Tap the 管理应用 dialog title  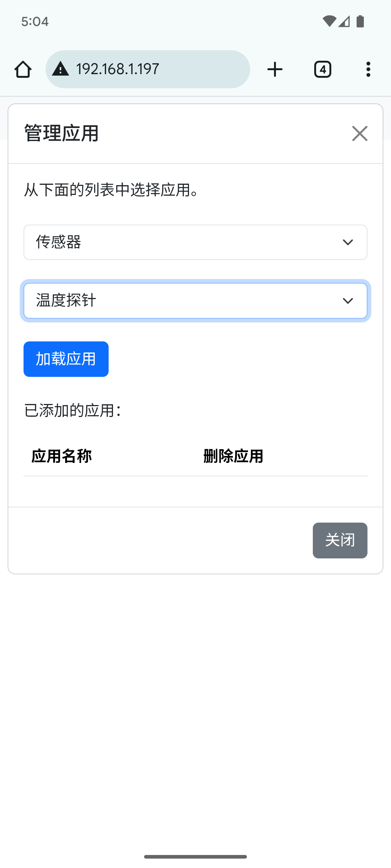62,133
